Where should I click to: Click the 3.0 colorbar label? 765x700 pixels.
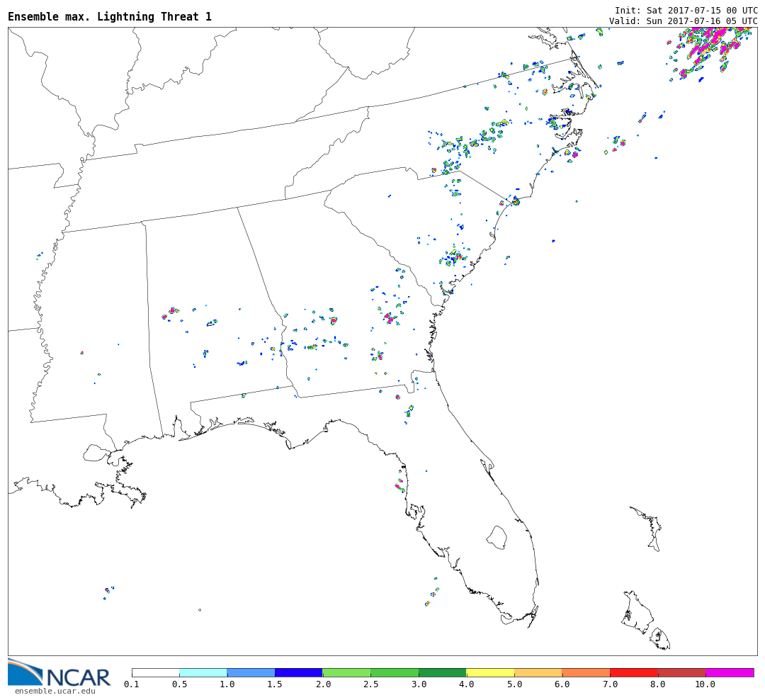(x=419, y=684)
